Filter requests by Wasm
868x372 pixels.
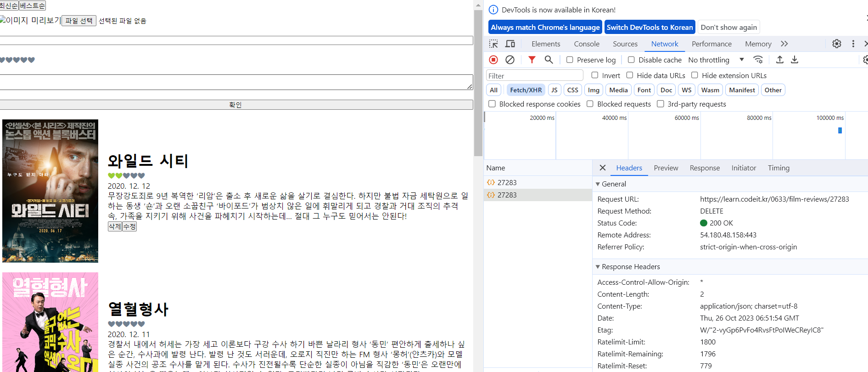coord(710,90)
